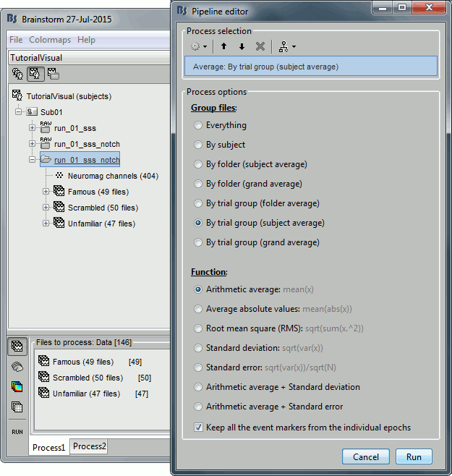Choose 'Standard deviation' function
The image size is (452, 476).
click(198, 348)
